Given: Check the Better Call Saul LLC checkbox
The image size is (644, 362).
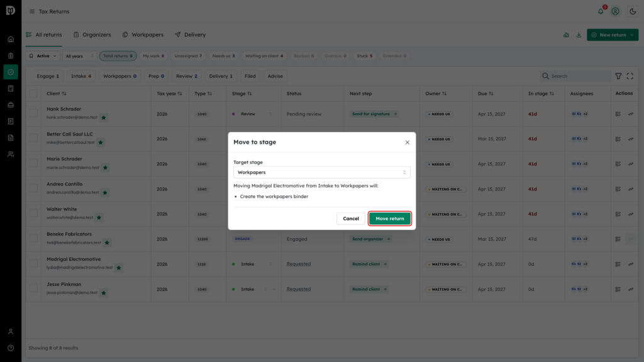Looking at the screenshot, I should (x=33, y=138).
